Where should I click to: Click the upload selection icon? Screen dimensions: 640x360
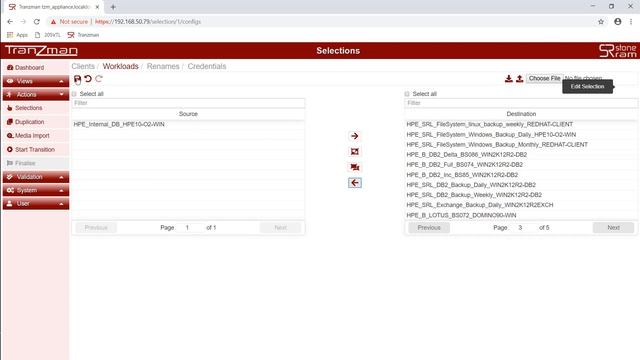(x=519, y=78)
